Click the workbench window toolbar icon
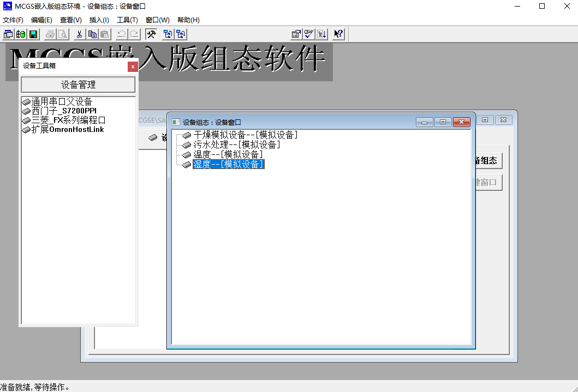The height and width of the screenshot is (392, 578). click(8, 34)
